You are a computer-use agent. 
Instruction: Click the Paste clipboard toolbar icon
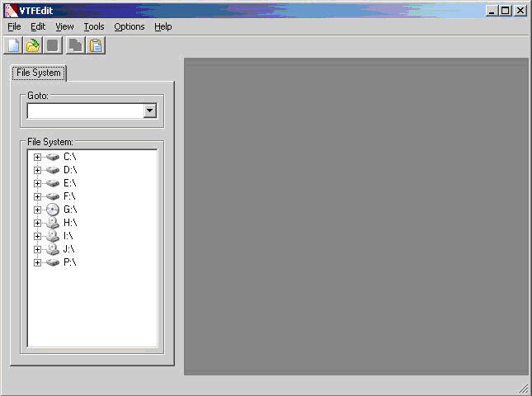pos(96,45)
